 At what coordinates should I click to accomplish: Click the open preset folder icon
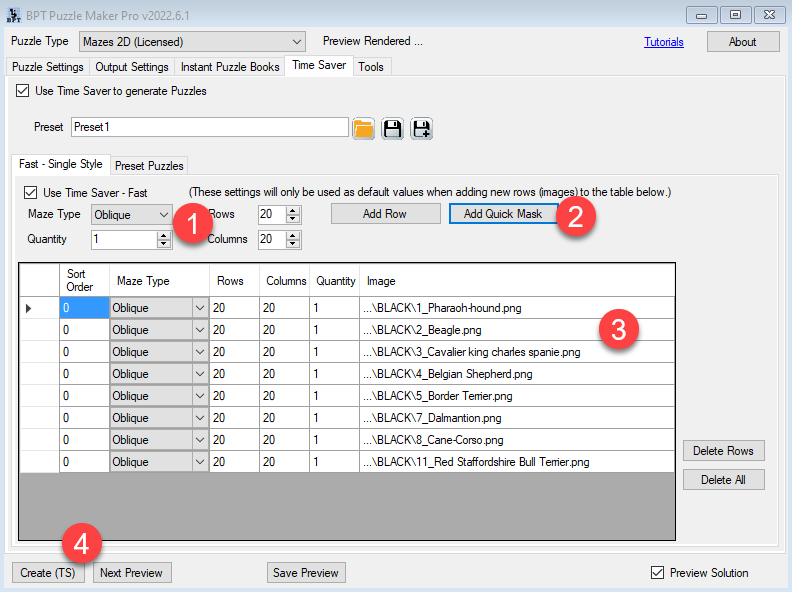(x=363, y=128)
